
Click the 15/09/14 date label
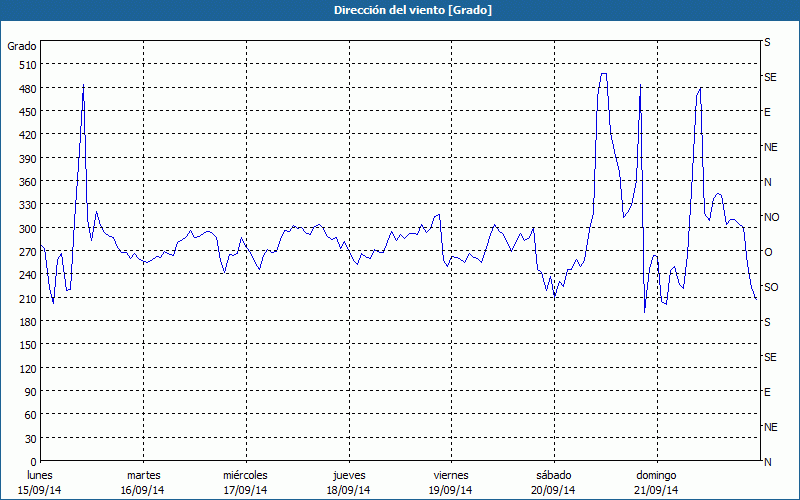(x=40, y=490)
